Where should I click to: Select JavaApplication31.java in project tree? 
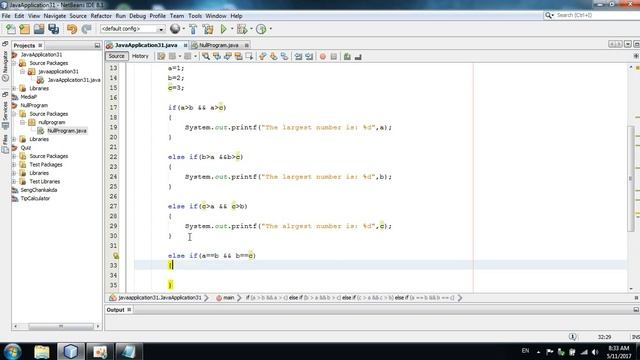(x=73, y=80)
